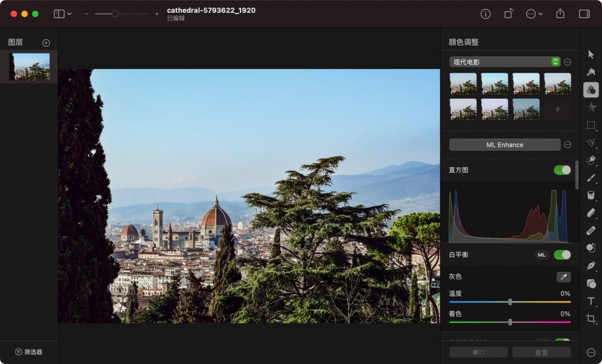The image size is (602, 364).
Task: Click zoom out minus icon
Action: pos(86,14)
